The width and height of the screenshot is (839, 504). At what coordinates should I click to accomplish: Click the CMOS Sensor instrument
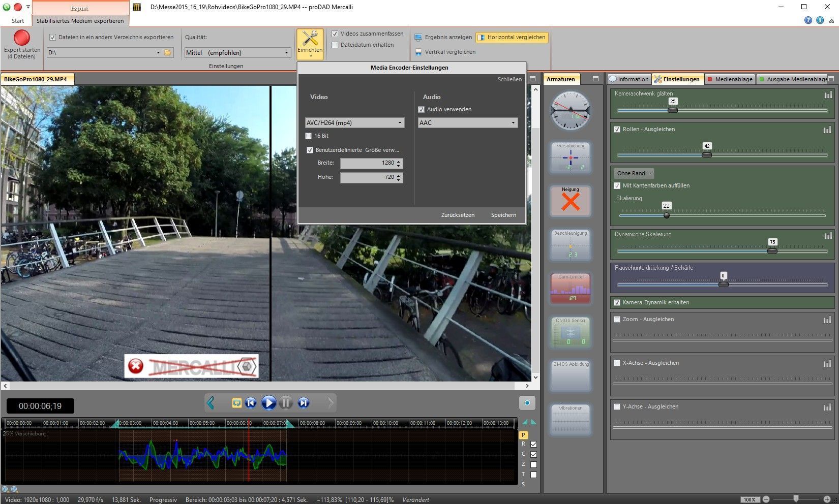tap(571, 332)
